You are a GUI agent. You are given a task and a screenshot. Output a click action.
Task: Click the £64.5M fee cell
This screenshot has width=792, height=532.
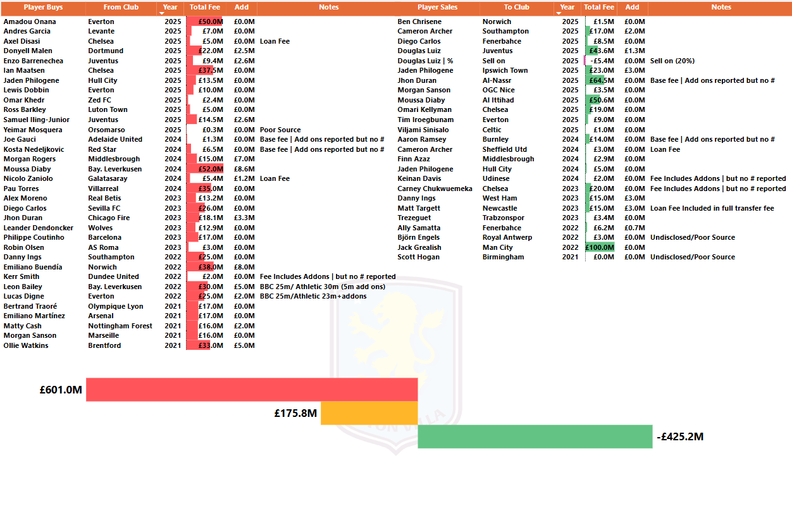click(602, 80)
